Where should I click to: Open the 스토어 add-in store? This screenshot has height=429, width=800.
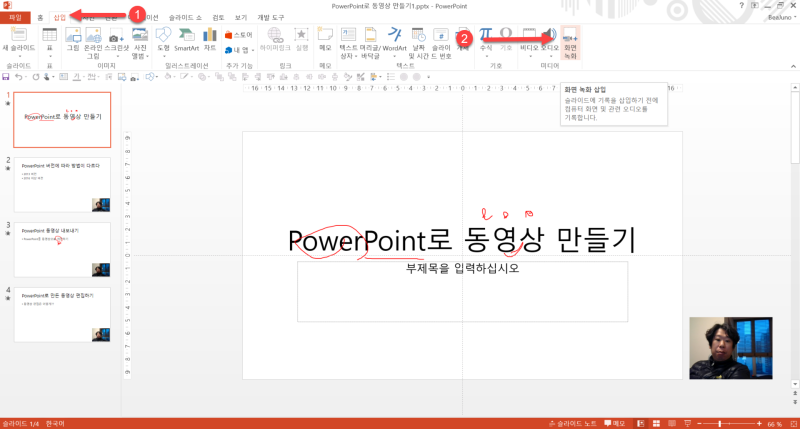coord(239,35)
